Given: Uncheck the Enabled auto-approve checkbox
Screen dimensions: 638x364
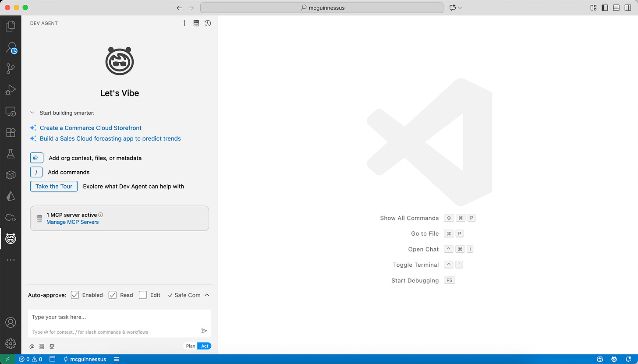Looking at the screenshot, I should [x=75, y=295].
